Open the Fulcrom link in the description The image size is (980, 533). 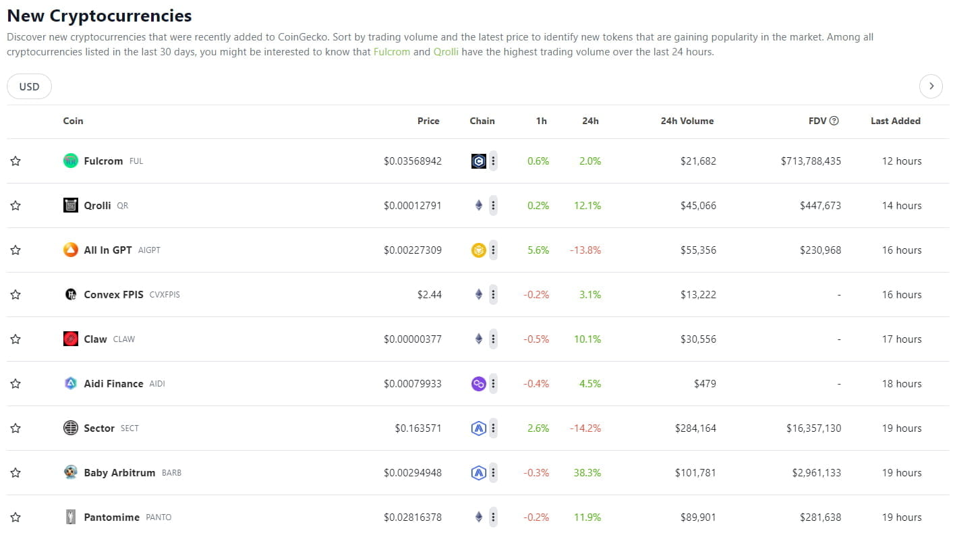pos(391,51)
